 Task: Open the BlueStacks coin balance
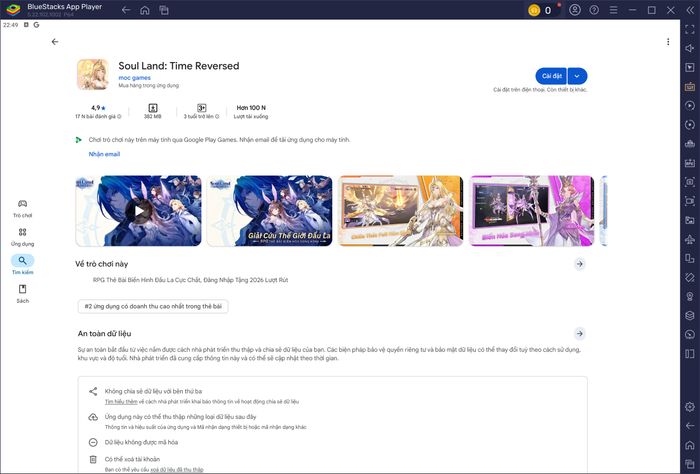541,10
